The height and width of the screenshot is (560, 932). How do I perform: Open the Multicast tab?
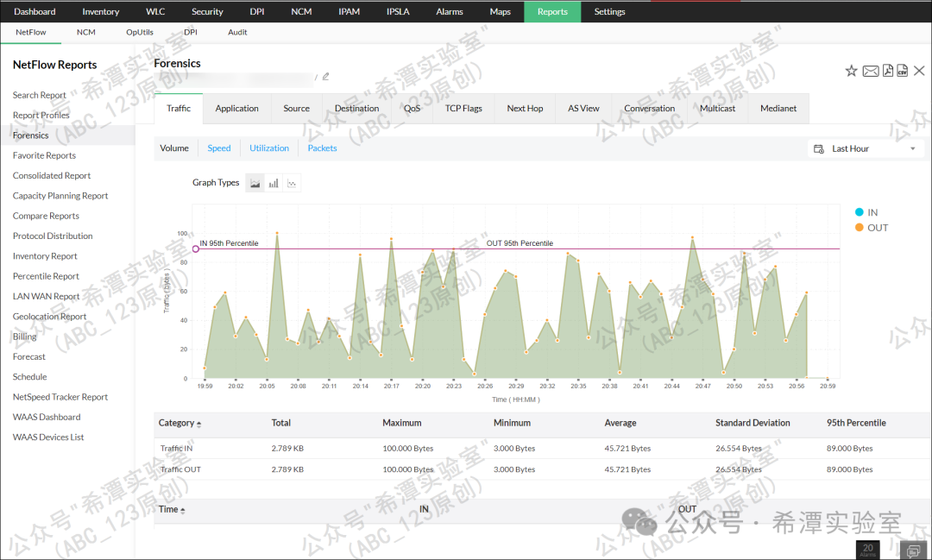(717, 108)
